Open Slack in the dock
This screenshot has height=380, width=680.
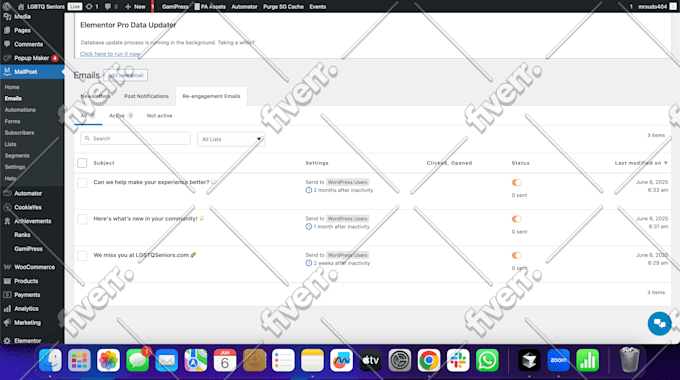click(x=458, y=360)
